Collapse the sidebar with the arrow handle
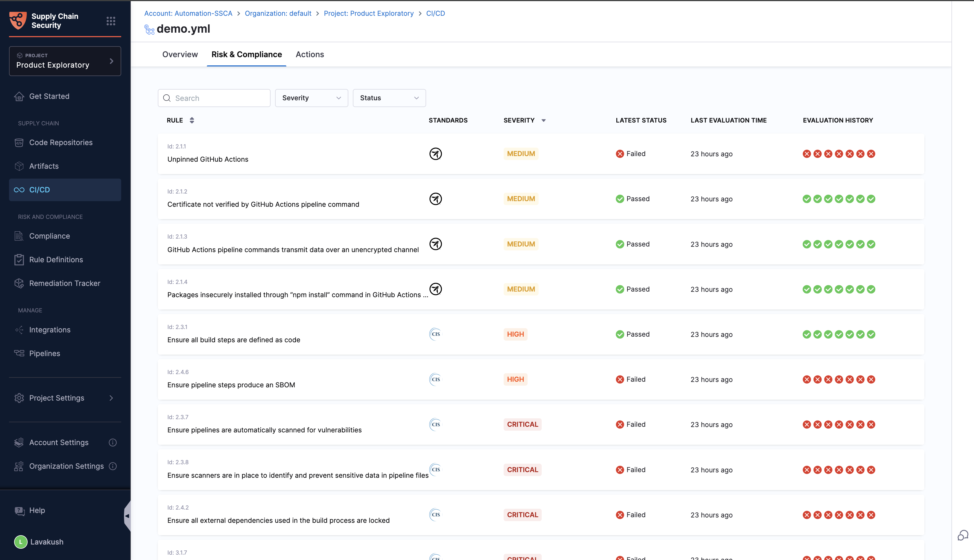Viewport: 974px width, 560px height. (x=127, y=516)
